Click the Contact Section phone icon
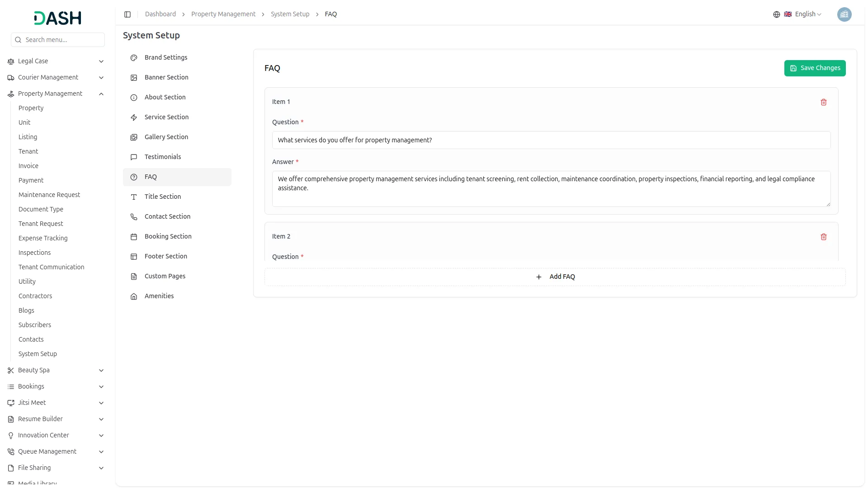 pos(134,217)
